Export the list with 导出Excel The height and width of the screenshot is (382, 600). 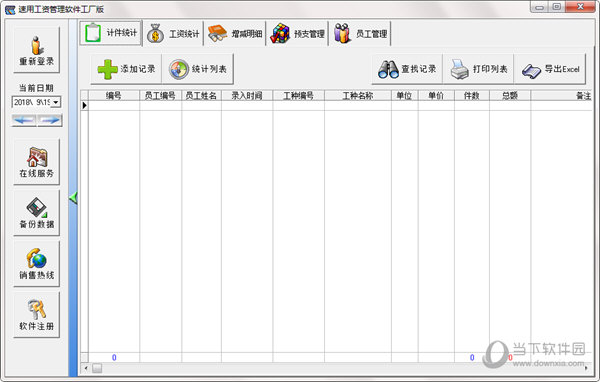tap(550, 69)
